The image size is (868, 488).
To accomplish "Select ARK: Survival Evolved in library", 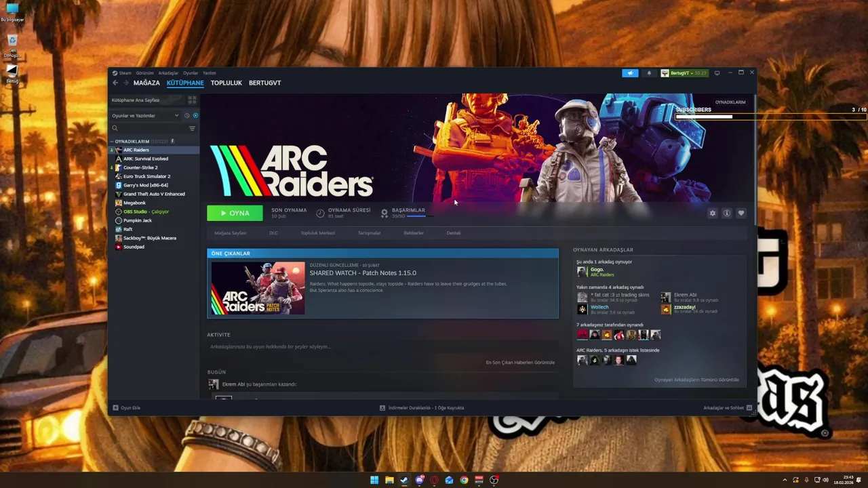I will point(154,159).
